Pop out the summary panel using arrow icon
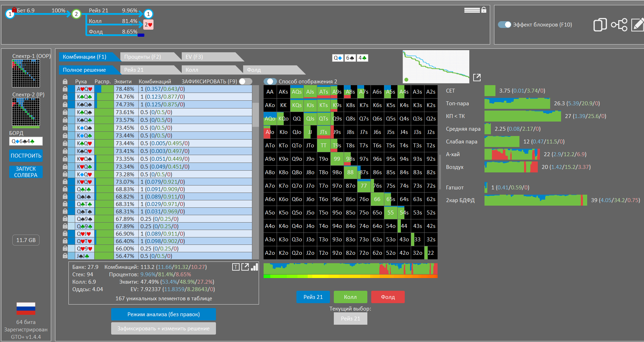 [x=245, y=267]
